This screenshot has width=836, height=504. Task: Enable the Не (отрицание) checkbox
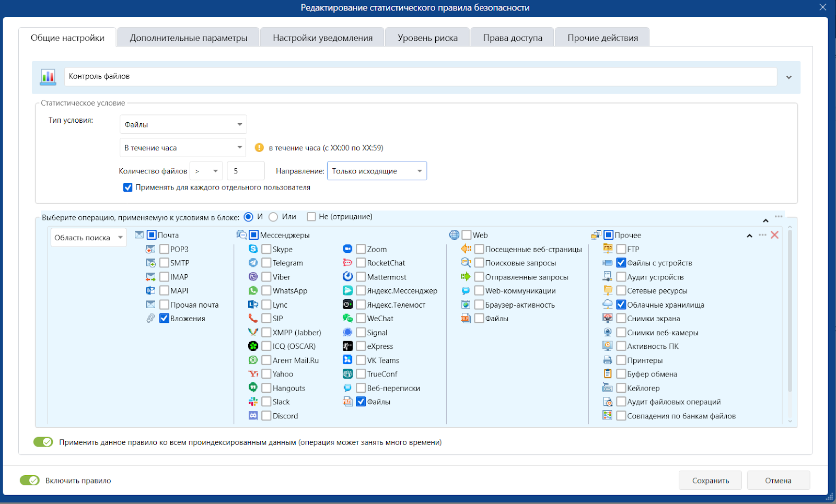click(311, 217)
